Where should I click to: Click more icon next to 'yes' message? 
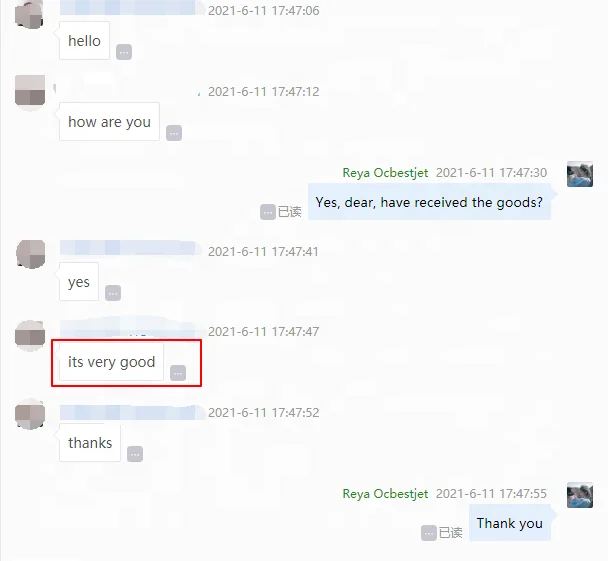pyautogui.click(x=113, y=293)
